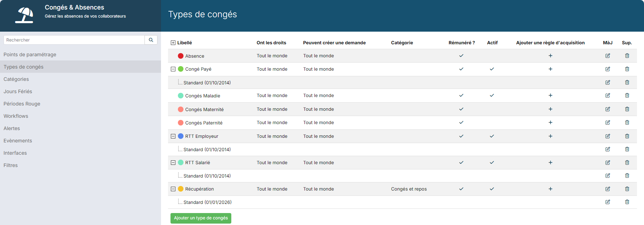Click Ajouter un type de congés button

[201, 218]
